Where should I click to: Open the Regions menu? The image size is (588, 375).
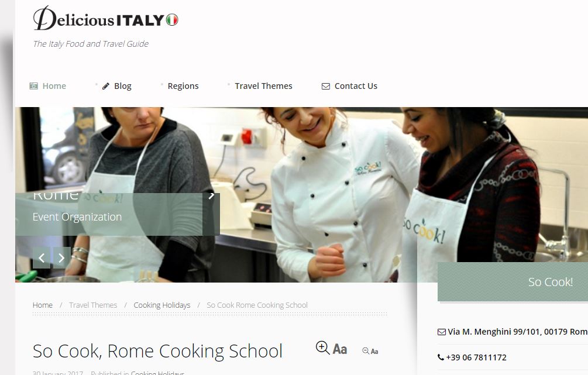pos(183,86)
